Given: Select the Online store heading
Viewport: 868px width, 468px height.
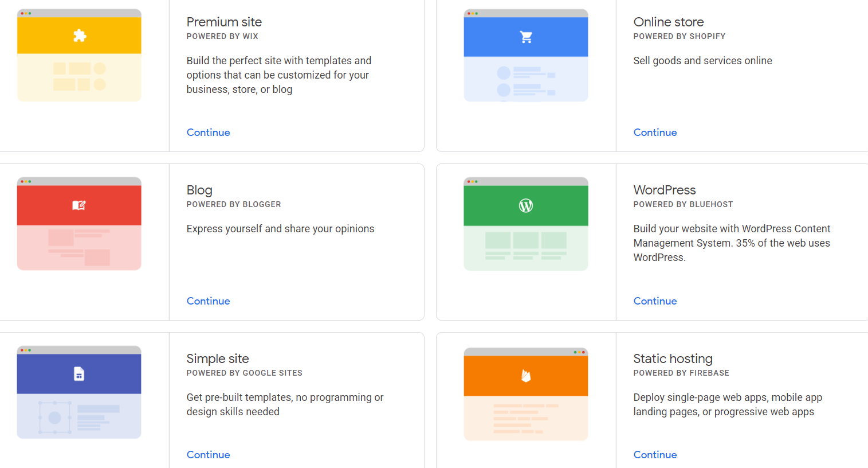Looking at the screenshot, I should [x=669, y=22].
